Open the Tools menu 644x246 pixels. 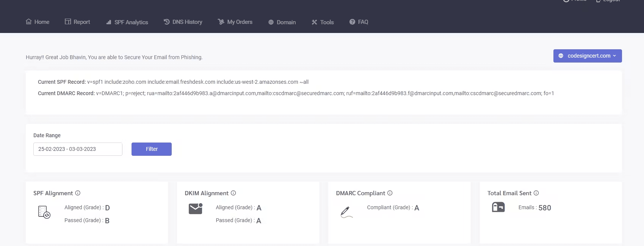323,22
